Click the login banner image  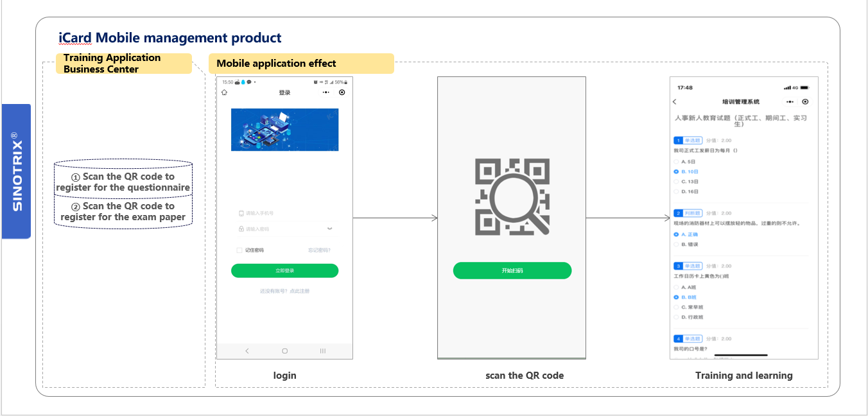coord(285,130)
